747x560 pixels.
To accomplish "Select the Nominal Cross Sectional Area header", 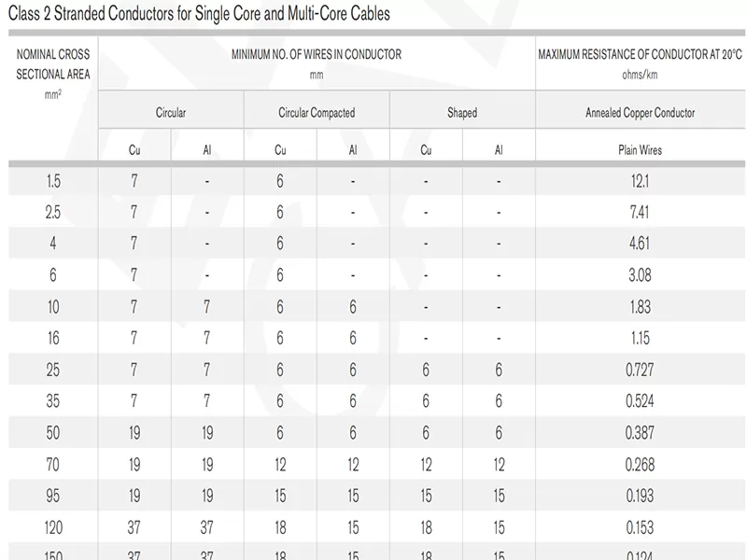I will (53, 64).
